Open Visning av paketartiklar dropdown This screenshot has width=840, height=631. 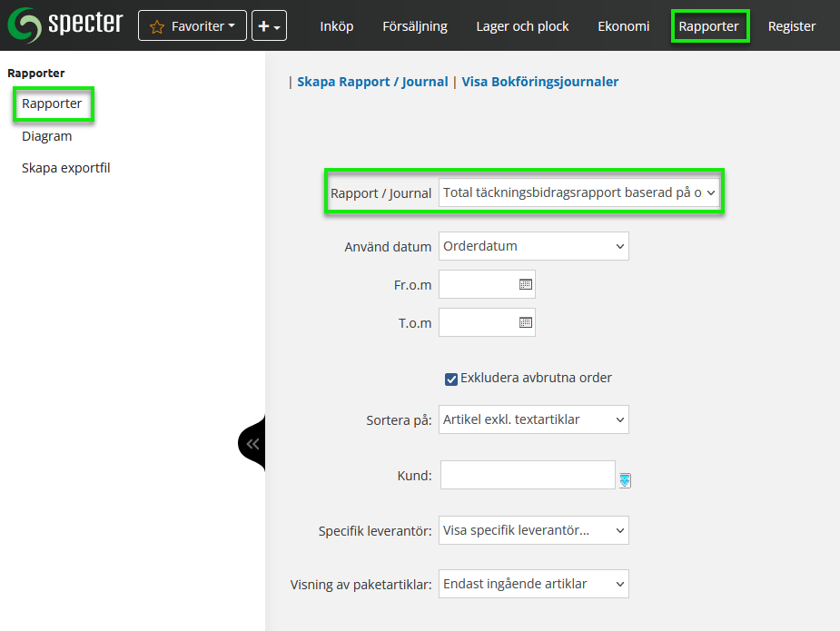coord(533,584)
